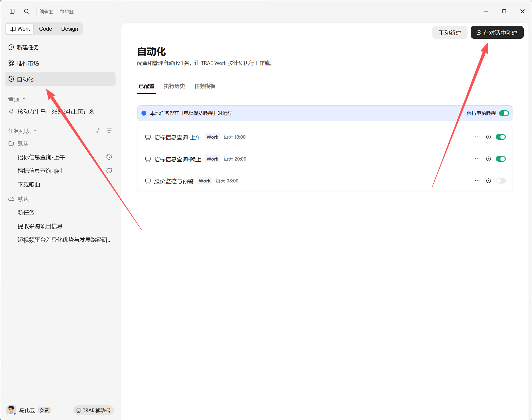The height and width of the screenshot is (420, 532).
Task: Switch to the 任务模板 tab
Action: coord(205,86)
